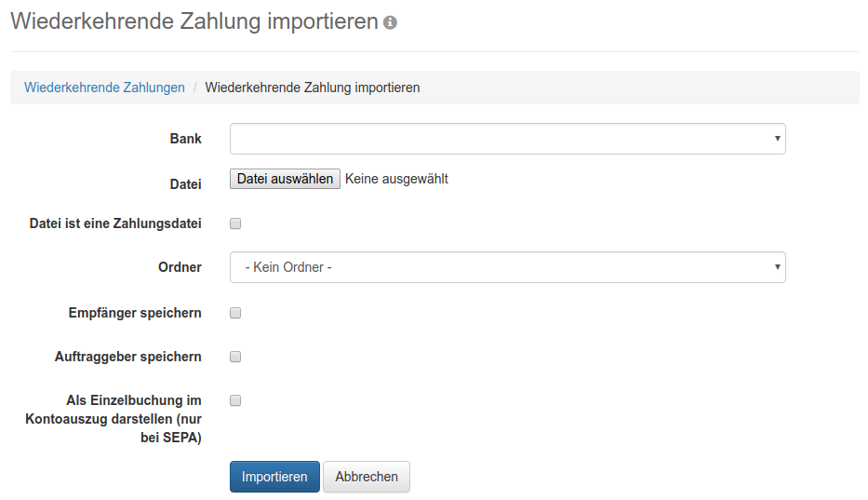This screenshot has width=868, height=500.
Task: Click the Ordner field label
Action: [x=180, y=267]
